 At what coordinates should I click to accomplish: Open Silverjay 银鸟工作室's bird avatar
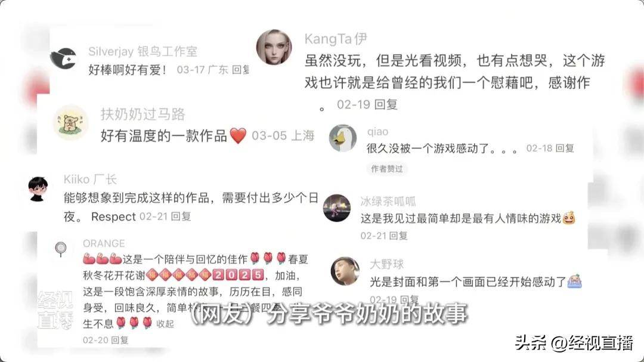tap(63, 58)
